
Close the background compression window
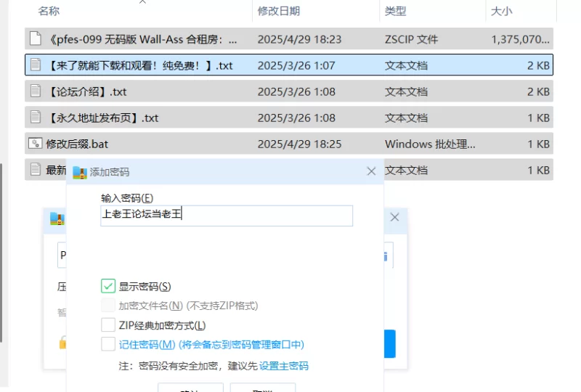394,217
